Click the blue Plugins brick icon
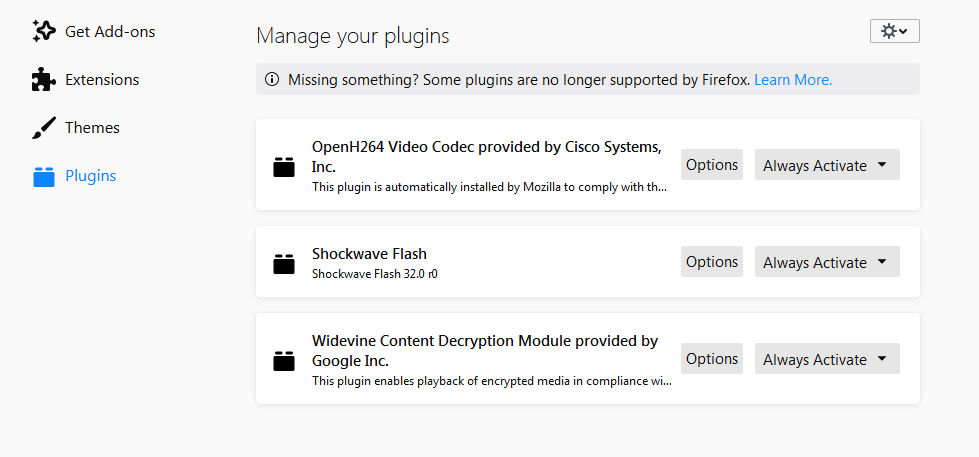Image resolution: width=979 pixels, height=457 pixels. (x=44, y=177)
